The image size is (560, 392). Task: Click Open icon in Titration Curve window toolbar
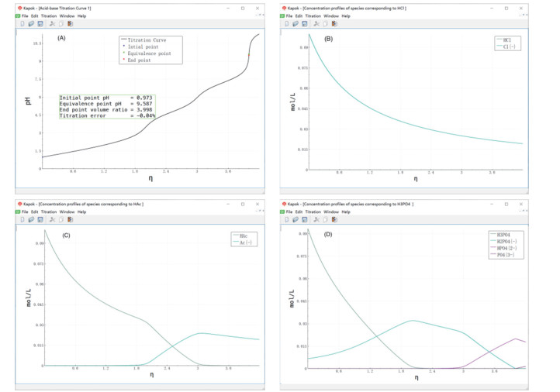(31, 23)
